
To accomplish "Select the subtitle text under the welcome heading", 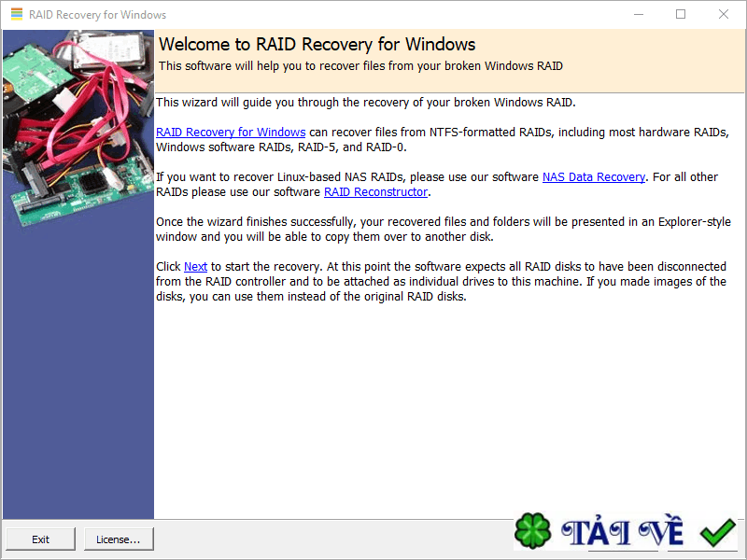I will [x=360, y=65].
